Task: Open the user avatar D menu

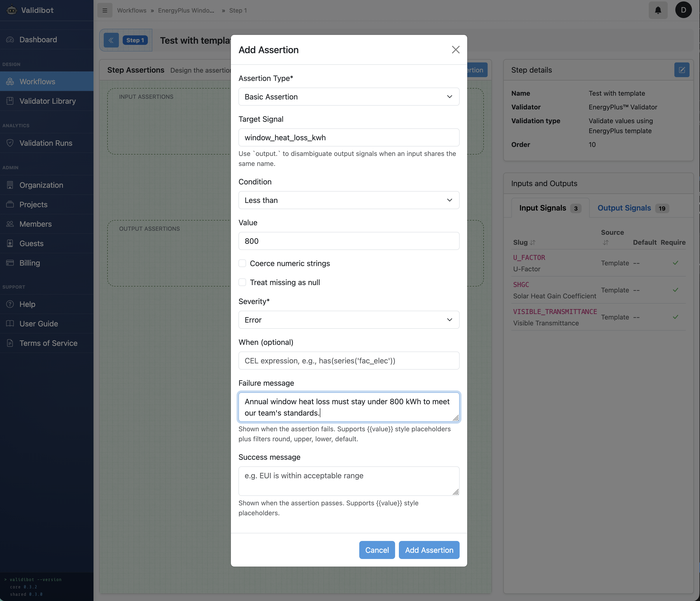Action: (x=683, y=10)
